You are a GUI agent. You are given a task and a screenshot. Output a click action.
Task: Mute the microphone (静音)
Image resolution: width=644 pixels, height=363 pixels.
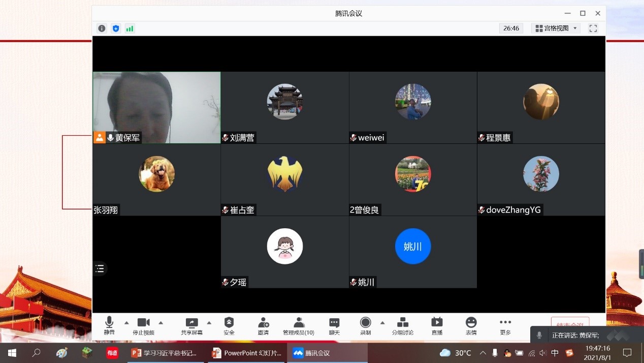pyautogui.click(x=109, y=325)
